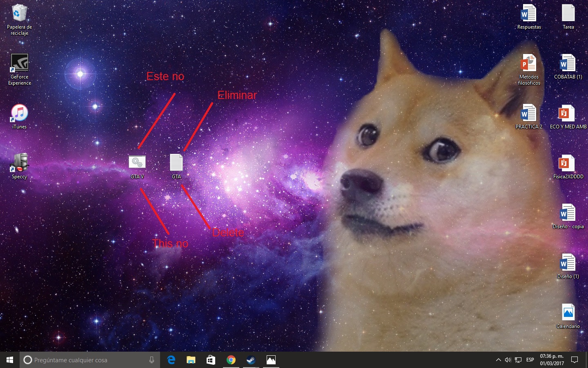This screenshot has height=368, width=588.
Task: Select the COBATAB (1) Word document
Action: coord(568,67)
